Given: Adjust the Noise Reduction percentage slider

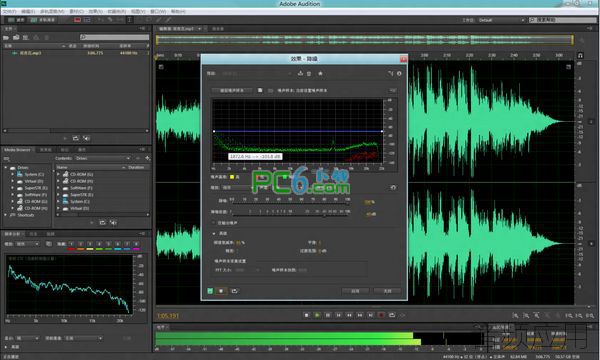Looking at the screenshot, I should (290, 204).
